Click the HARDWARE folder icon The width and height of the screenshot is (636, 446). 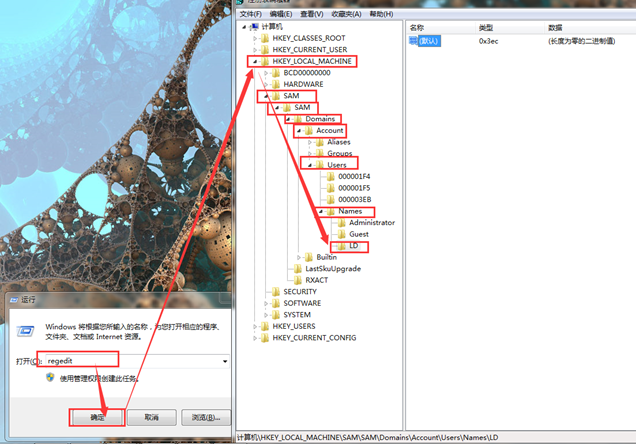[x=276, y=84]
